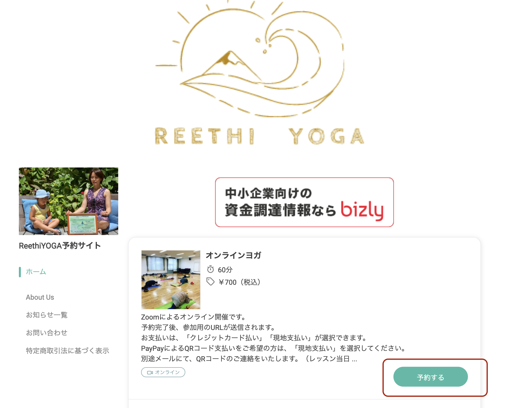This screenshot has height=408, width=532.
Task: Click the 60分 duration label
Action: [x=225, y=270]
